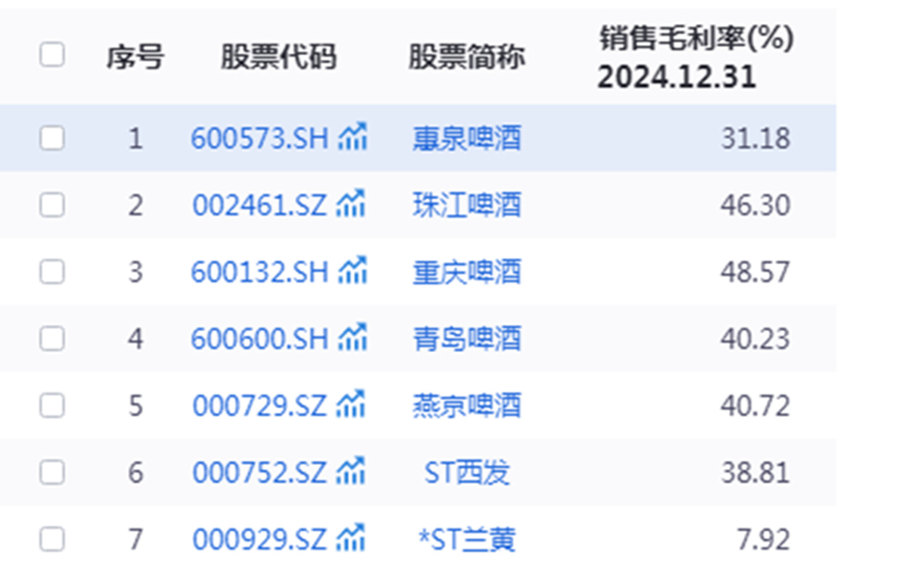The image size is (924, 585).
Task: Open chart icon beside 600573.SH
Action: click(353, 136)
